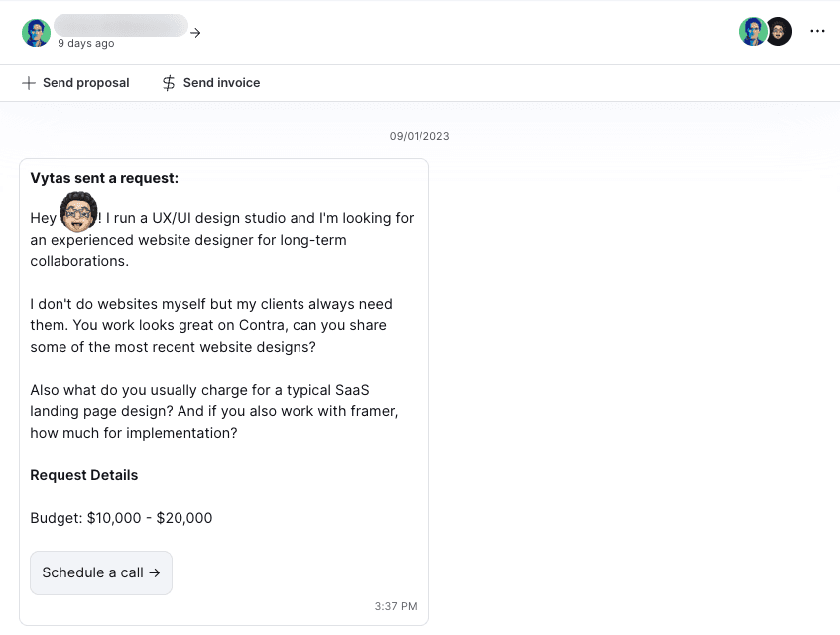Click the green participant avatar in the header's right corner
The height and width of the screenshot is (635, 840).
752,31
